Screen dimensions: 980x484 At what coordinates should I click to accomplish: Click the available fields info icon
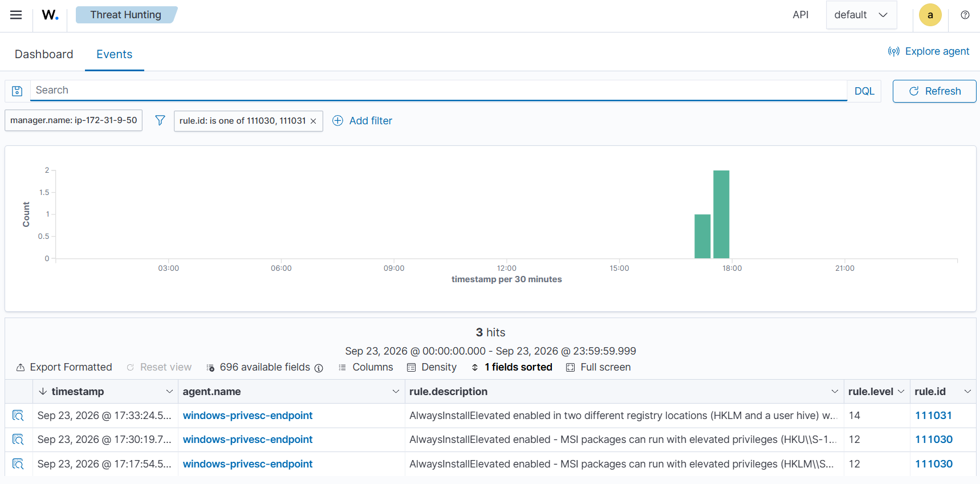pyautogui.click(x=319, y=368)
